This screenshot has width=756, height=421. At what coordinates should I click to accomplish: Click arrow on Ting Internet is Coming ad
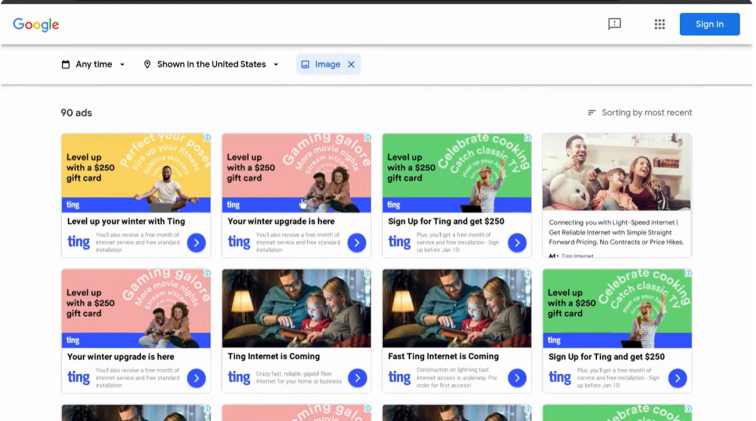(x=357, y=378)
